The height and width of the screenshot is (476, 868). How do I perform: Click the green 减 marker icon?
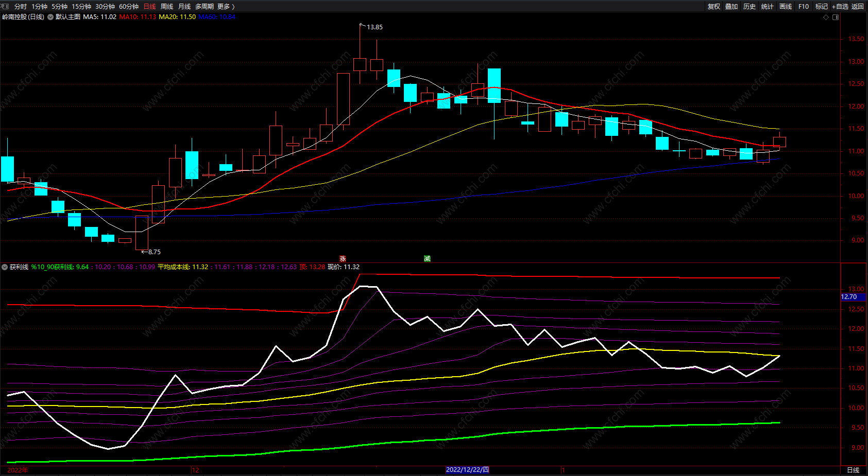[x=427, y=258]
